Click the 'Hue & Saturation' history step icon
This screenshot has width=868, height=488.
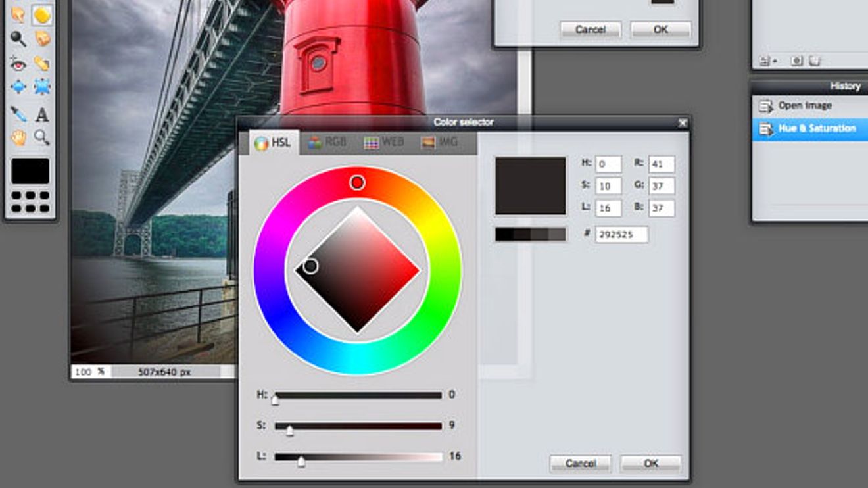point(765,129)
